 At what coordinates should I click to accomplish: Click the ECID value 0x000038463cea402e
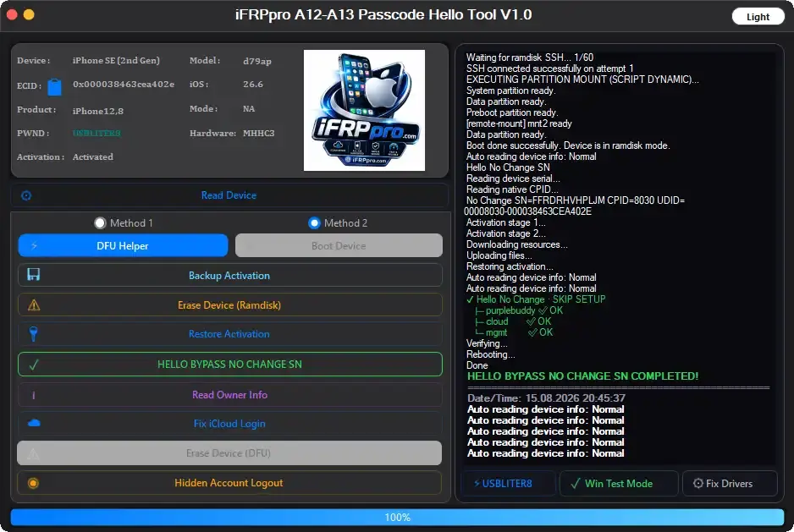click(124, 84)
